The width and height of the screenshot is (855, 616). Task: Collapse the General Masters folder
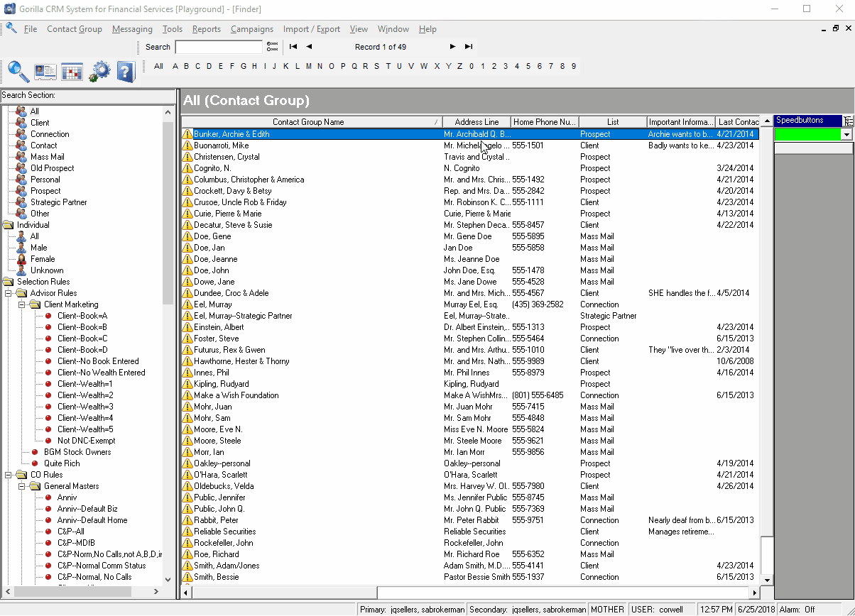pos(22,486)
